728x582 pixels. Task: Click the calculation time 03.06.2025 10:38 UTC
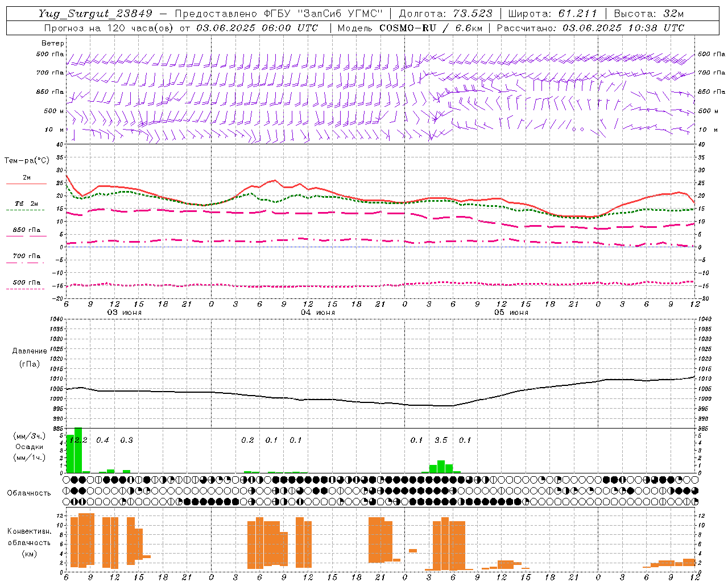(x=623, y=28)
